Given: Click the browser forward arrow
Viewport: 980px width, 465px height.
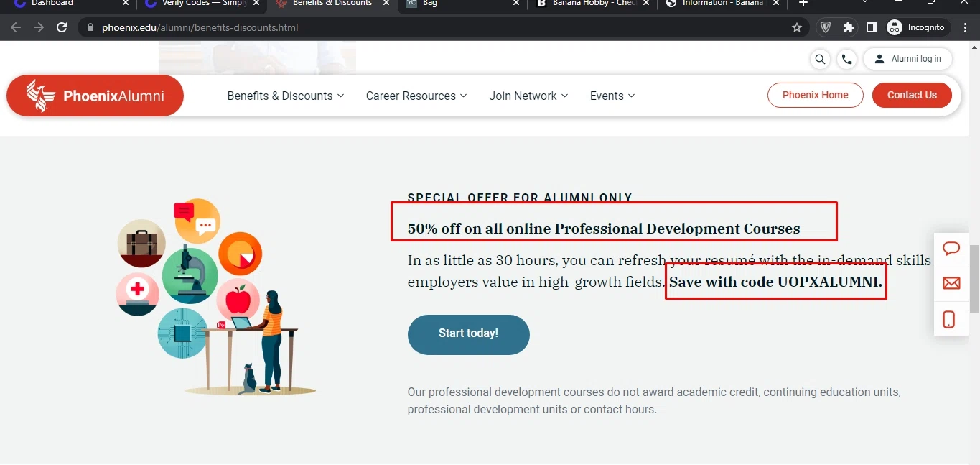Looking at the screenshot, I should tap(39, 27).
